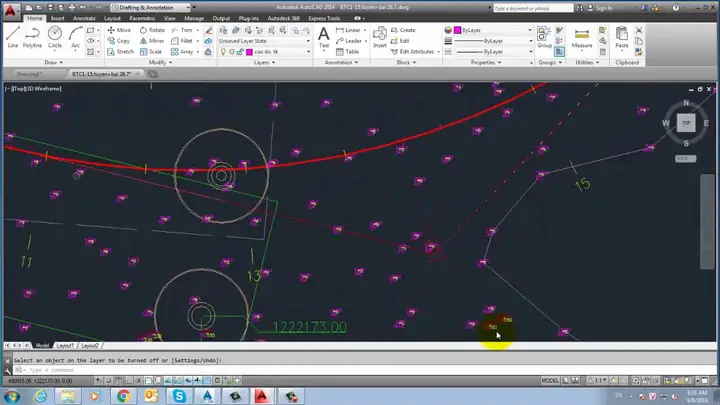Open the Workspace dropdown Drafting & Annotation

tap(151, 7)
